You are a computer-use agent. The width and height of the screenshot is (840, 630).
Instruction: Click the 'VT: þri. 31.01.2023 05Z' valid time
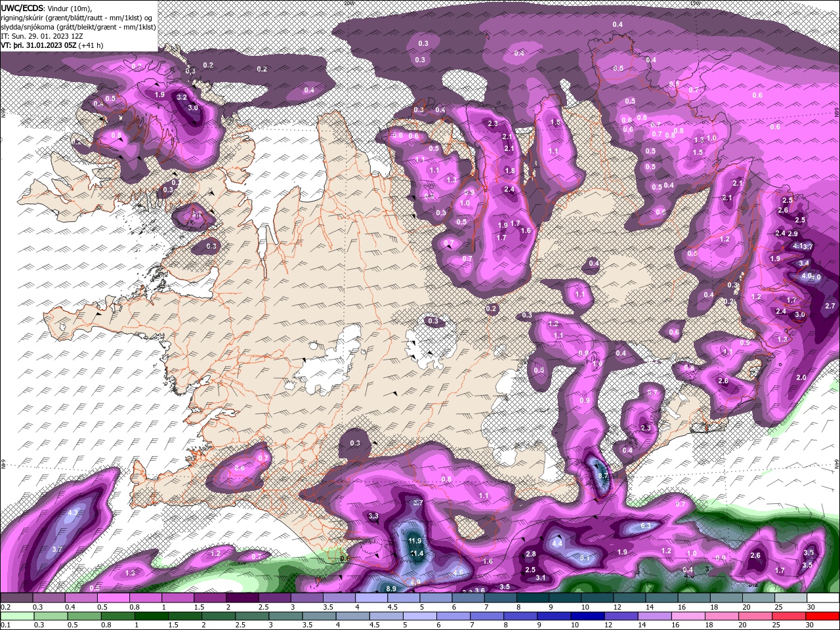(39, 45)
